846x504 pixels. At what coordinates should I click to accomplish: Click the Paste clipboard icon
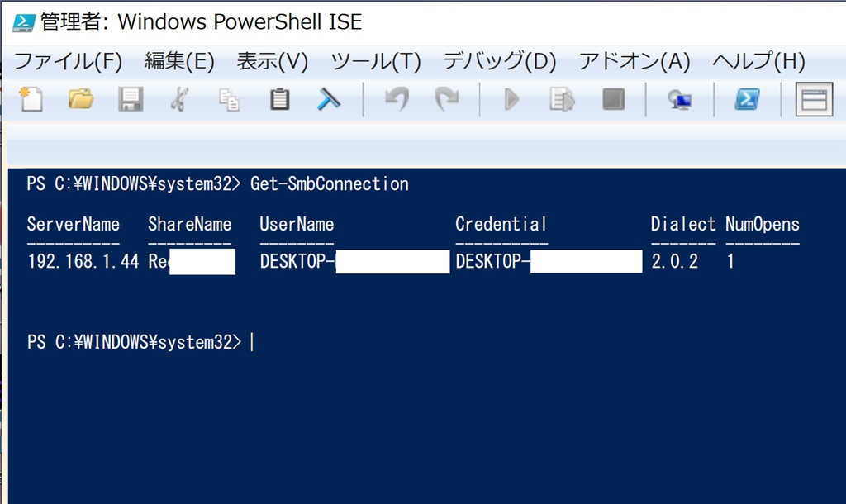(x=280, y=100)
